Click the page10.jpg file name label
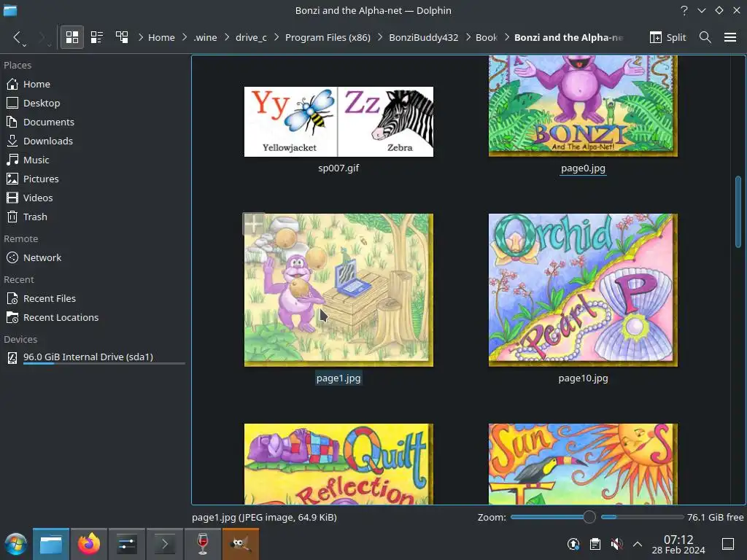This screenshot has width=747, height=560. click(x=583, y=378)
